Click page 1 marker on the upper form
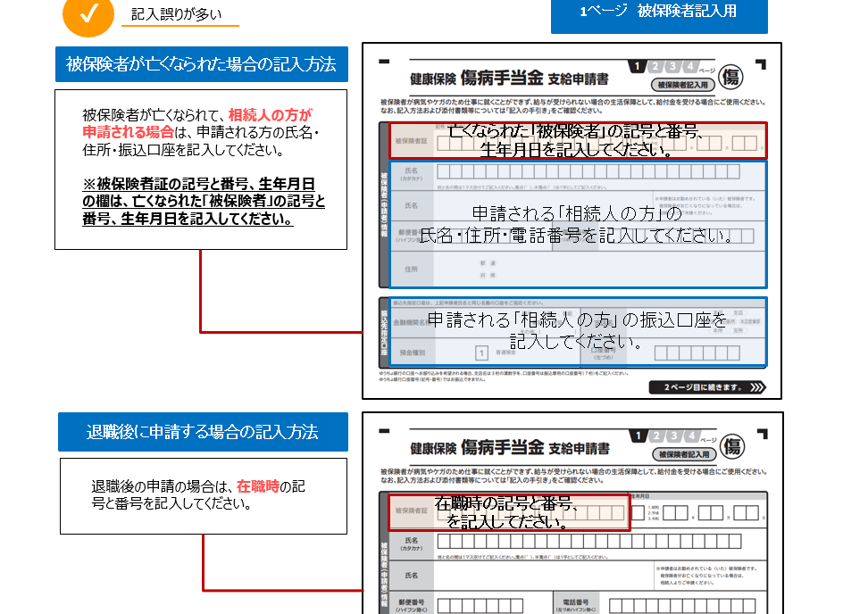868x614 pixels. (x=636, y=67)
